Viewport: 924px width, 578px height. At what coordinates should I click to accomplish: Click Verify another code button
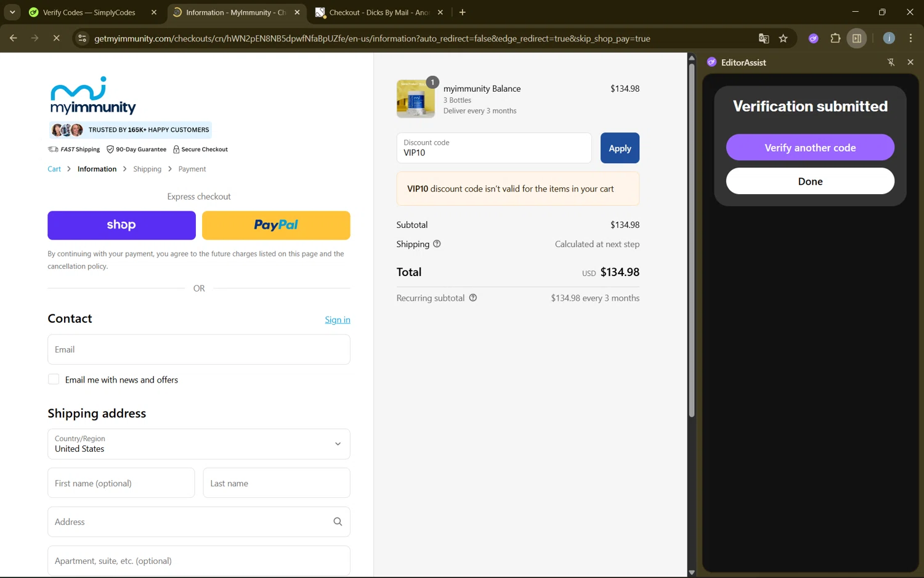pyautogui.click(x=810, y=148)
